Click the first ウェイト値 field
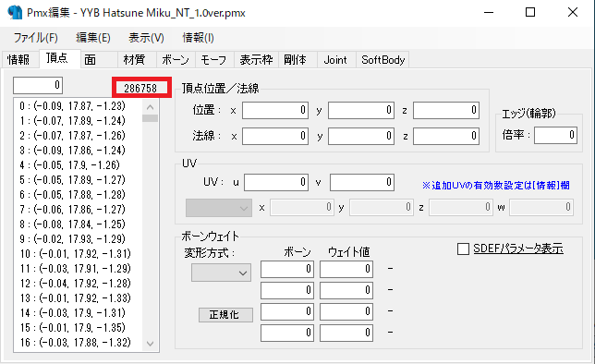 coord(346,269)
